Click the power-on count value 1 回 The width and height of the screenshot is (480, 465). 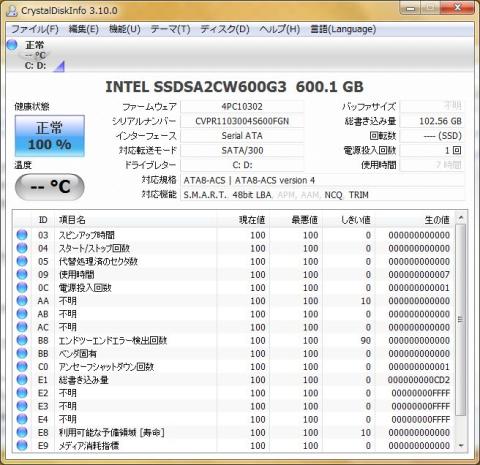pyautogui.click(x=432, y=151)
